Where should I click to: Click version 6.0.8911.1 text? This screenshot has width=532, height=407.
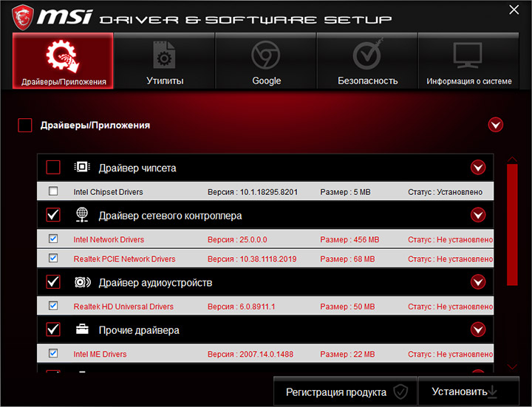tap(241, 307)
